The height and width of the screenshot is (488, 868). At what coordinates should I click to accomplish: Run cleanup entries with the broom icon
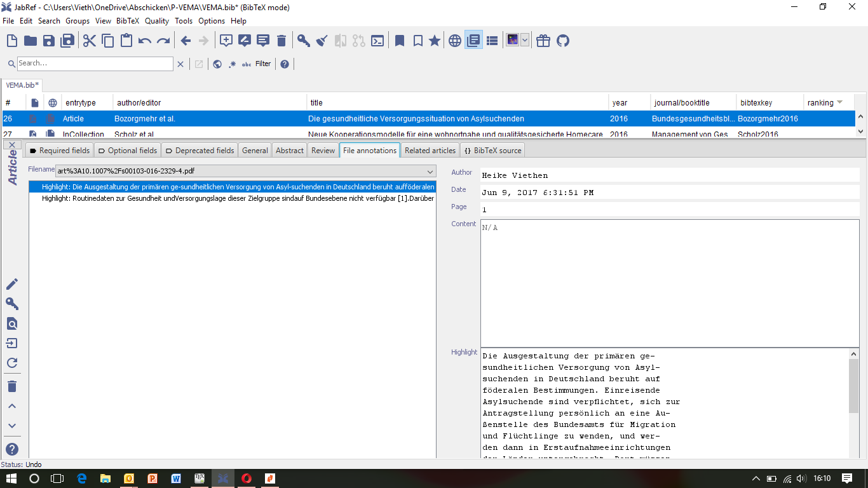tap(322, 41)
